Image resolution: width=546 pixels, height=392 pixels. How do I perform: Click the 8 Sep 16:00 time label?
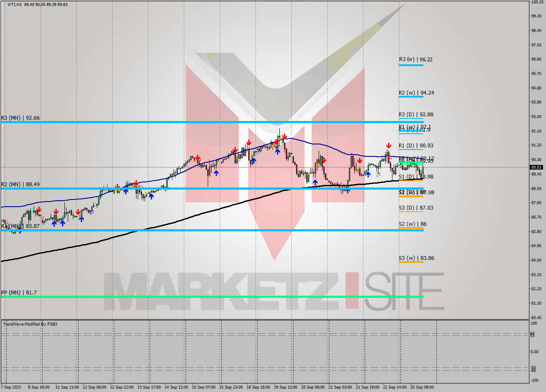(x=38, y=387)
